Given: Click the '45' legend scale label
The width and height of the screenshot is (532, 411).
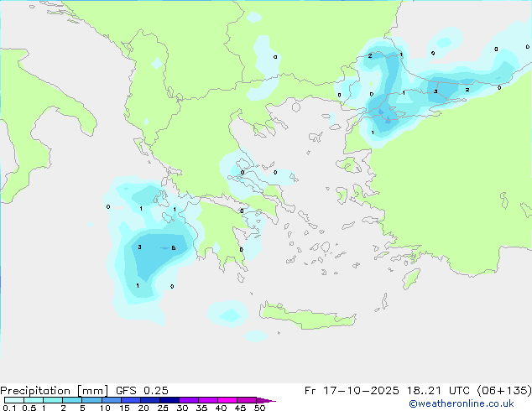Looking at the screenshot, I should pyautogui.click(x=240, y=408).
